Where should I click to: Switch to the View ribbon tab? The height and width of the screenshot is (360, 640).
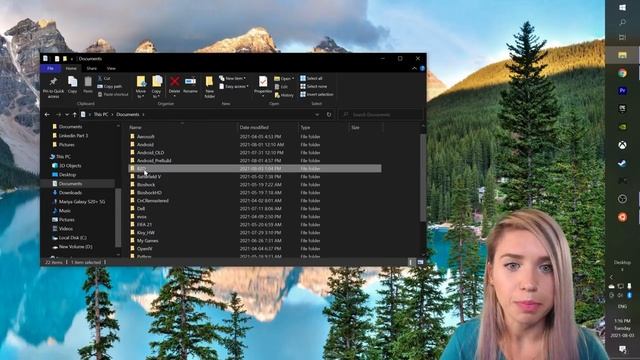pos(111,69)
